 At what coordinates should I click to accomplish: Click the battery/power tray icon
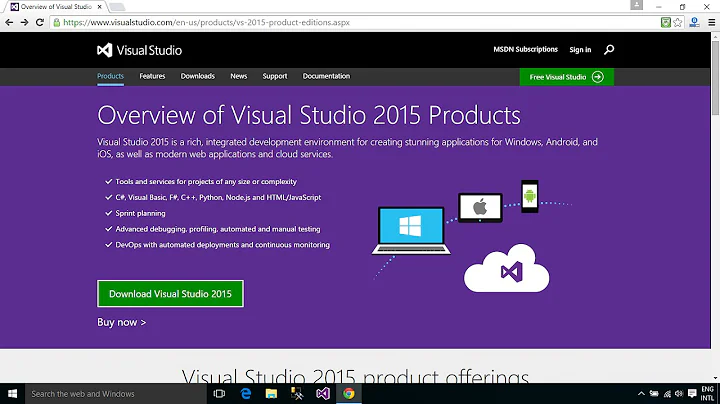coord(654,393)
